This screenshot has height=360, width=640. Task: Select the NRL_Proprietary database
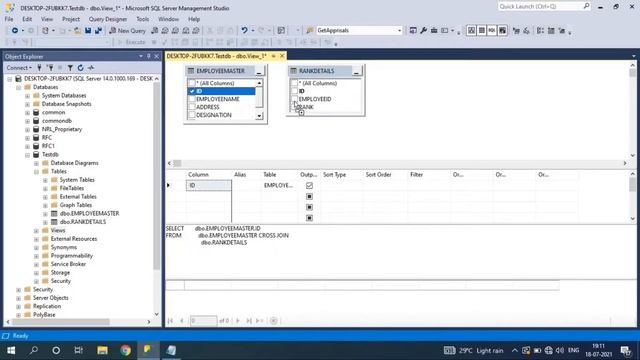(x=62, y=129)
